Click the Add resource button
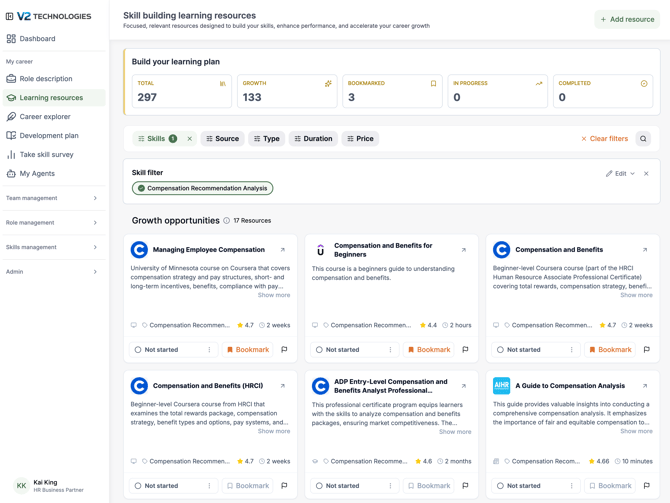 pyautogui.click(x=627, y=19)
